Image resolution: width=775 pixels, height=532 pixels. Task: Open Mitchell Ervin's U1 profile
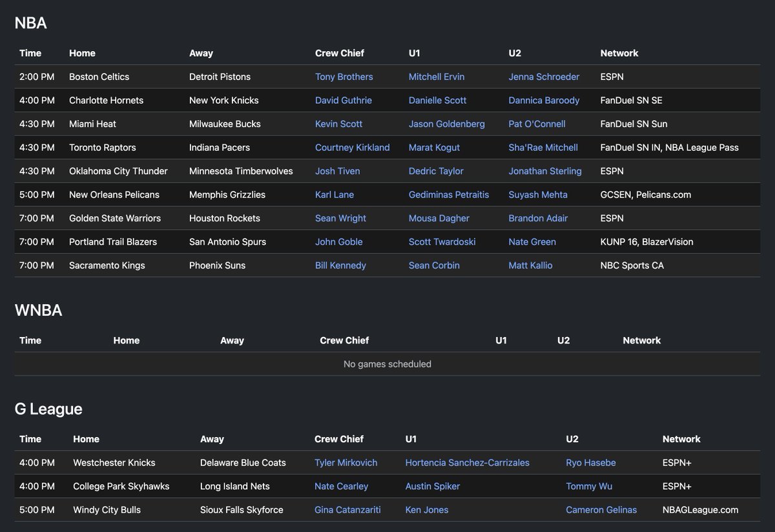(x=436, y=76)
